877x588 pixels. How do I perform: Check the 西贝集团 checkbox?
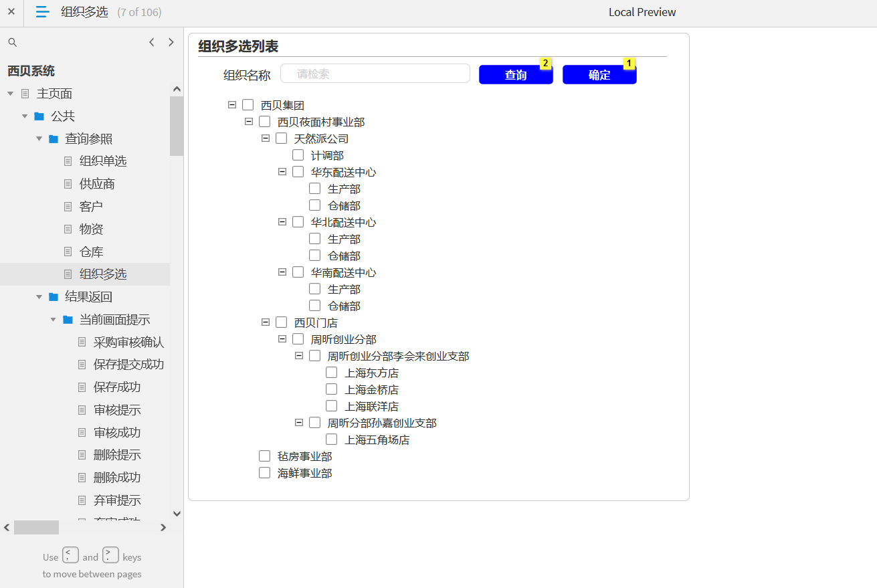(x=248, y=105)
